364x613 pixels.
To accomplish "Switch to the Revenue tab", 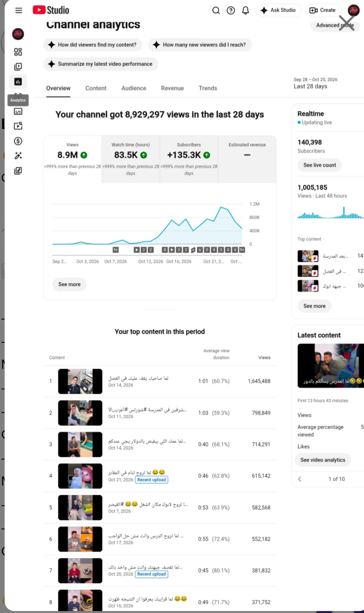I will click(172, 88).
